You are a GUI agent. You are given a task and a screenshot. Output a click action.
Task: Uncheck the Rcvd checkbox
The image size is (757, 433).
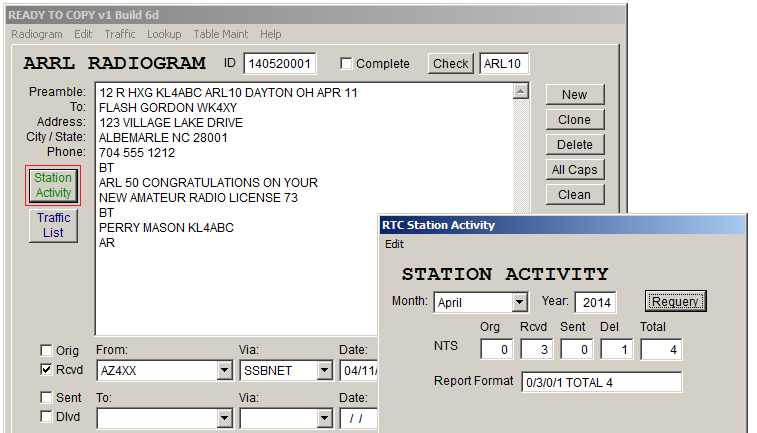point(46,370)
